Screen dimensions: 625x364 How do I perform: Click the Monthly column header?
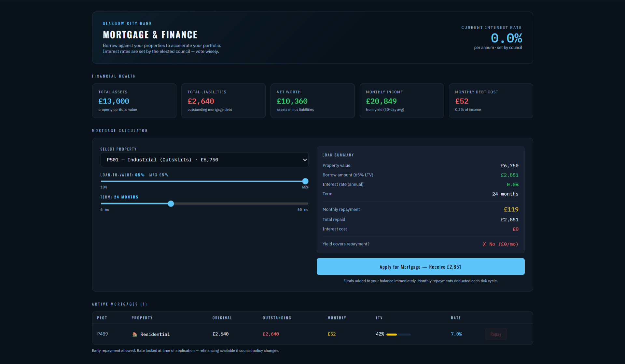tap(337, 318)
